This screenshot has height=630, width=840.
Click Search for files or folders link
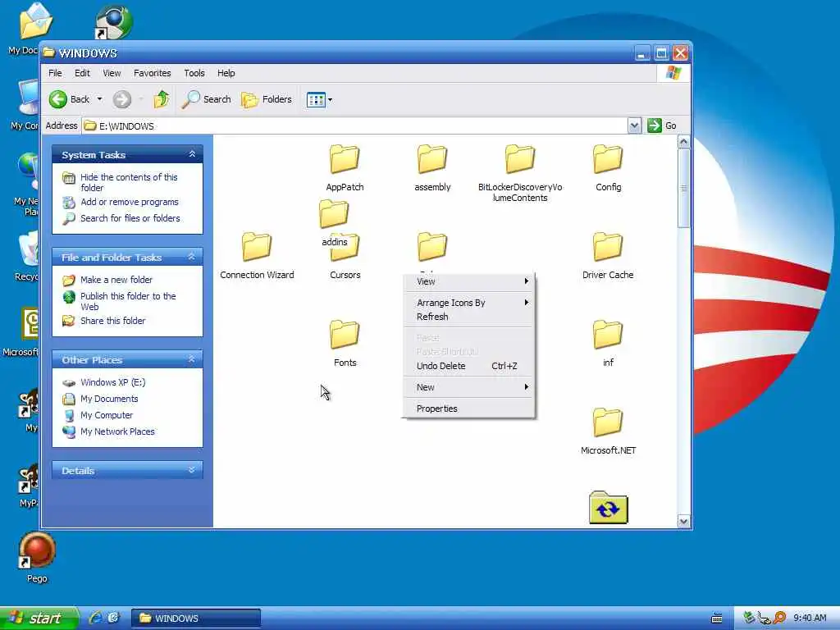tap(130, 218)
